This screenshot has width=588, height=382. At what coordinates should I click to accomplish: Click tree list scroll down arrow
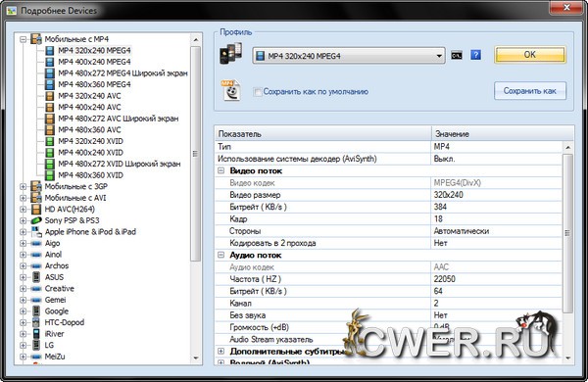pyautogui.click(x=195, y=358)
